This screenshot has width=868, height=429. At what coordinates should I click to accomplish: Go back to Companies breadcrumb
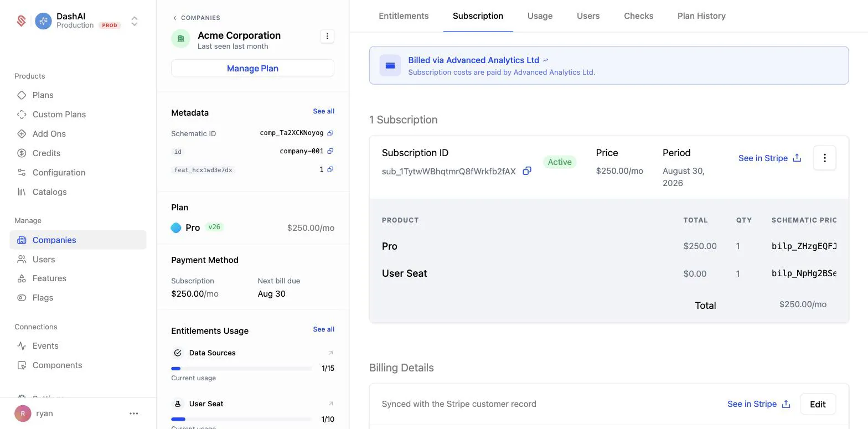[196, 18]
